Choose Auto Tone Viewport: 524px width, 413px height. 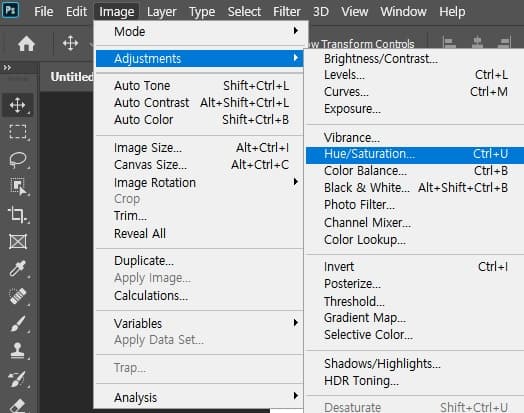coord(200,86)
